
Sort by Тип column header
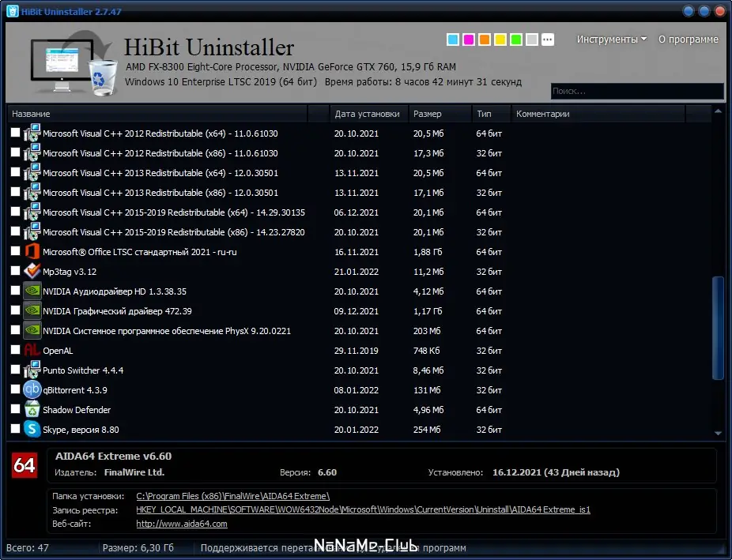pos(491,114)
